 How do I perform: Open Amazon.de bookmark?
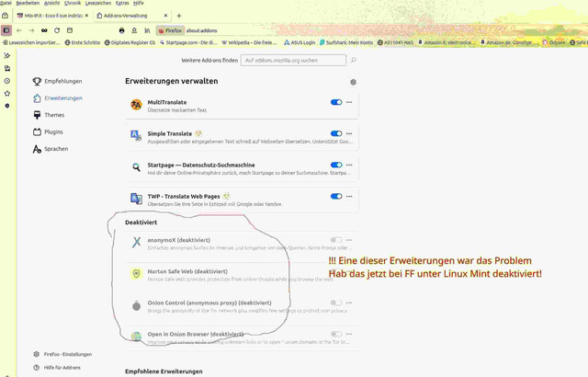click(509, 43)
